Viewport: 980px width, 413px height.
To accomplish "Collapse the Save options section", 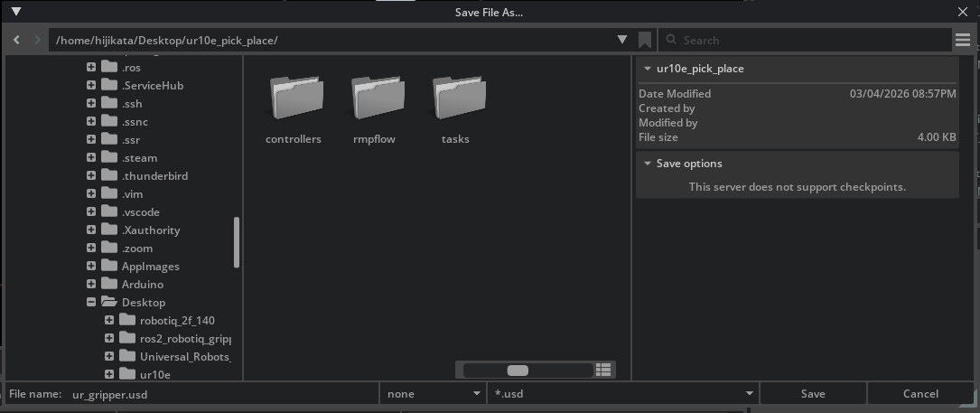I will [647, 164].
